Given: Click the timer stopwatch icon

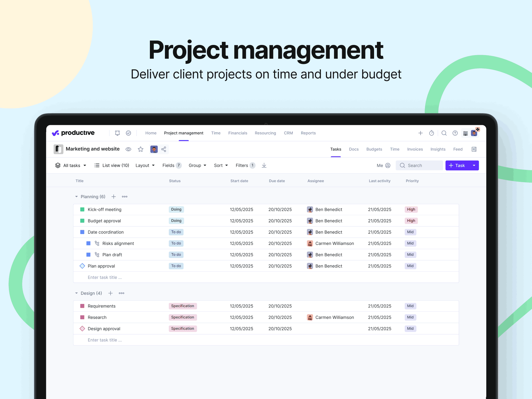Looking at the screenshot, I should 431,133.
